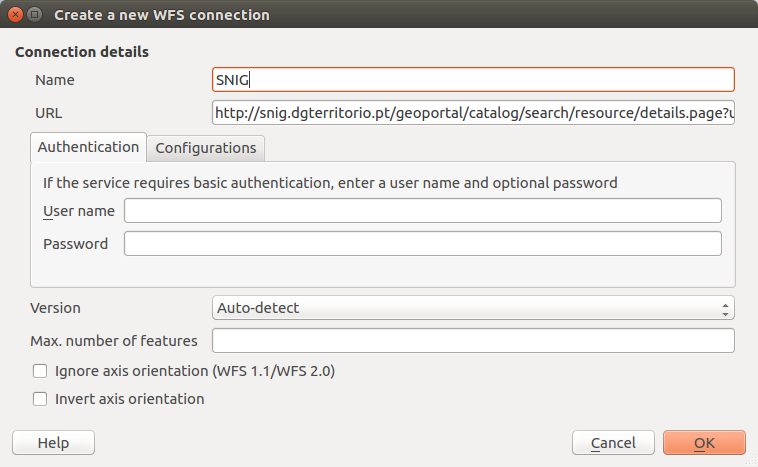Confirm with the OK button
The height and width of the screenshot is (467, 758).
[x=704, y=442]
